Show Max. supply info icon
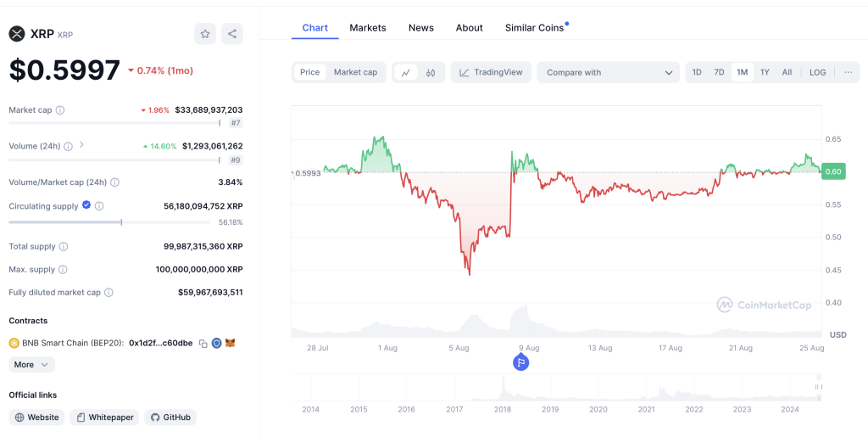The width and height of the screenshot is (868, 437). tap(63, 270)
